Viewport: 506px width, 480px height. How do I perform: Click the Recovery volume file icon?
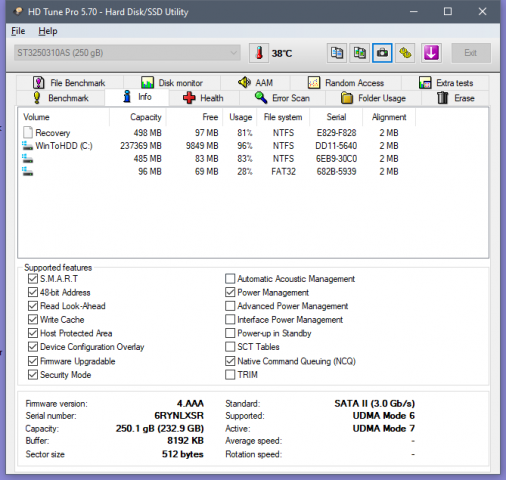[27, 132]
